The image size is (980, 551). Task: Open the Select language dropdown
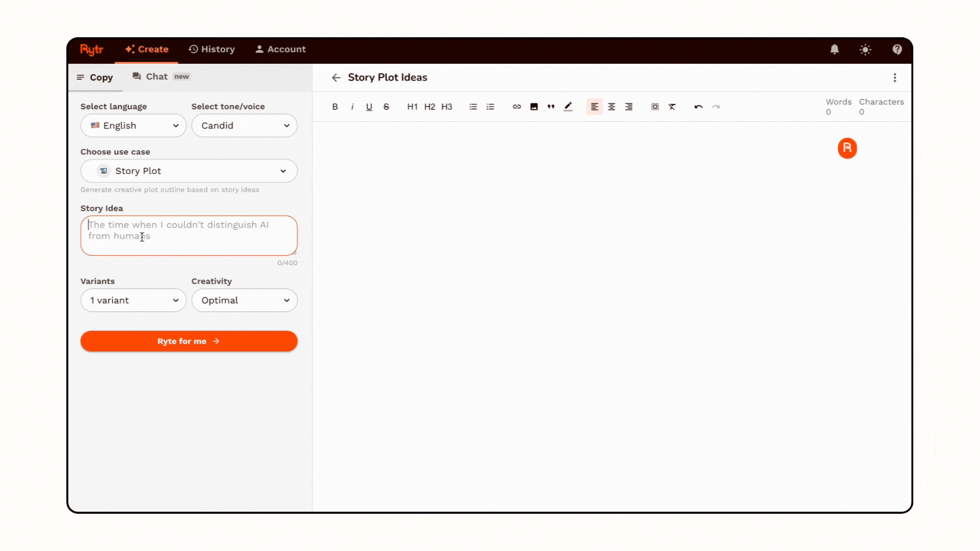pos(133,126)
